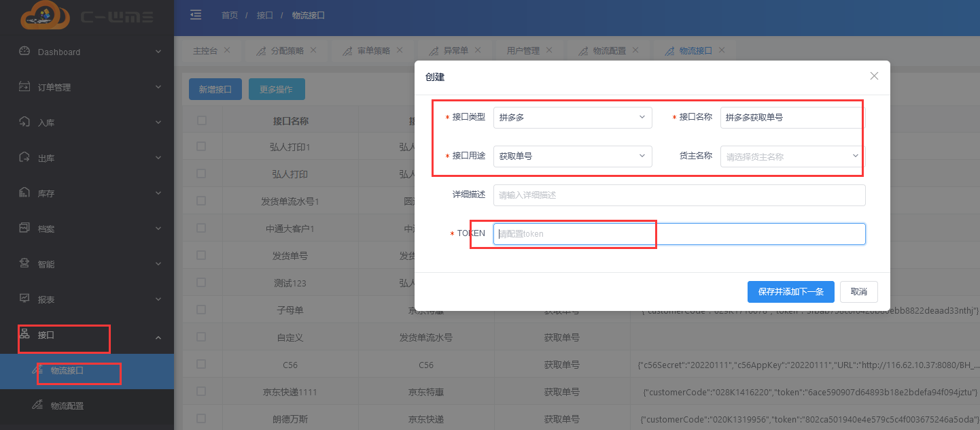980x430 pixels.
Task: Click the 接口 sidebar icon
Action: coord(24,334)
